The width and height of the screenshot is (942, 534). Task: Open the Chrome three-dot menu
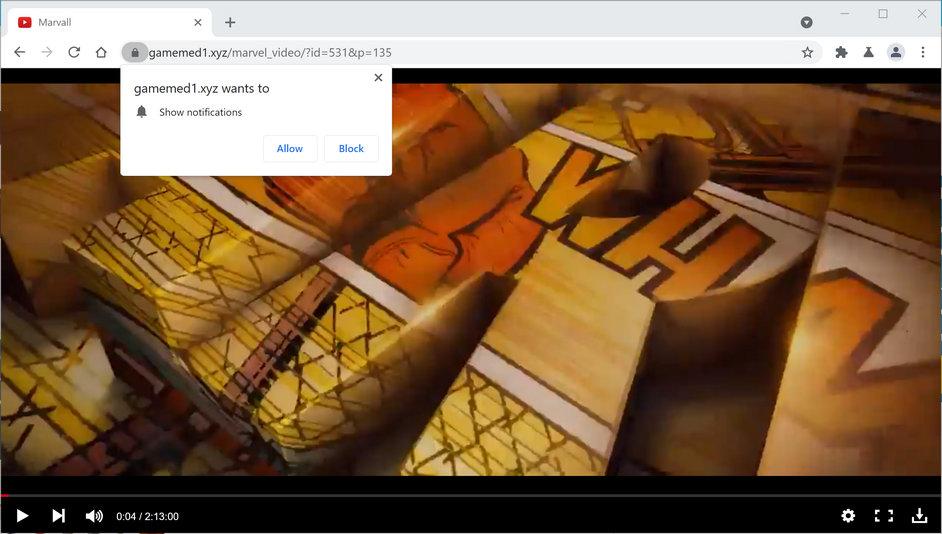pos(923,52)
